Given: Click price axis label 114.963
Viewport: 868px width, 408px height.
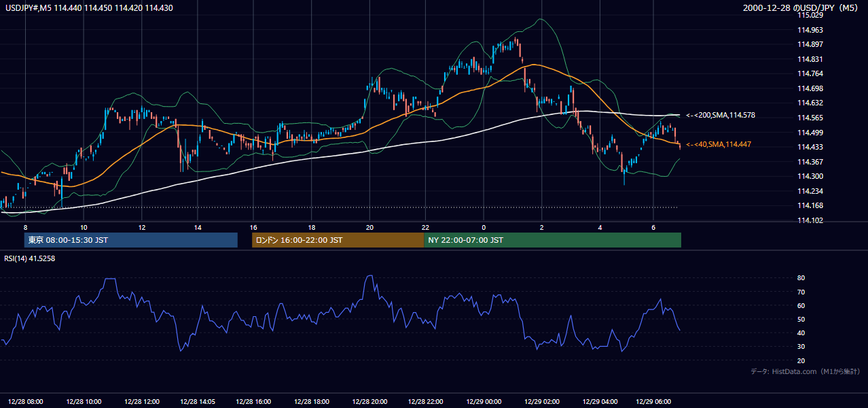Looking at the screenshot, I should coord(810,30).
